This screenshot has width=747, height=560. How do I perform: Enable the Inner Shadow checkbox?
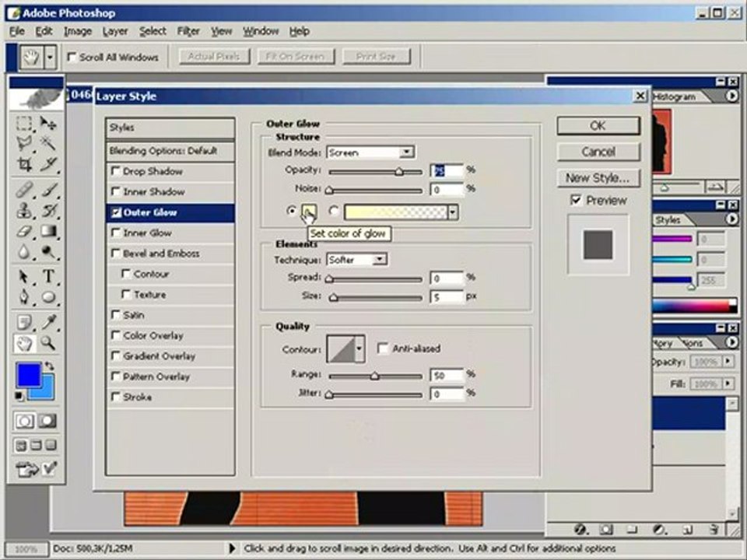pyautogui.click(x=116, y=191)
